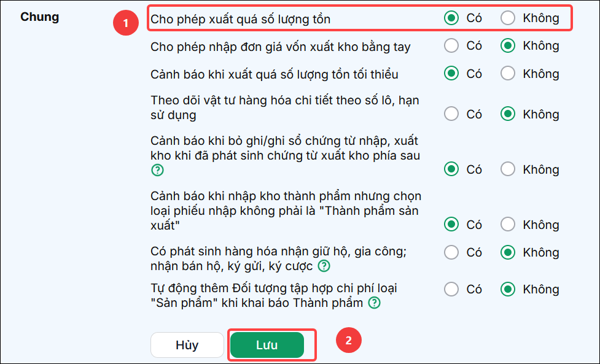Enable Có for tự động thêm Đối tượng tập hợp chi phí
This screenshot has width=600, height=364.
pos(451,290)
